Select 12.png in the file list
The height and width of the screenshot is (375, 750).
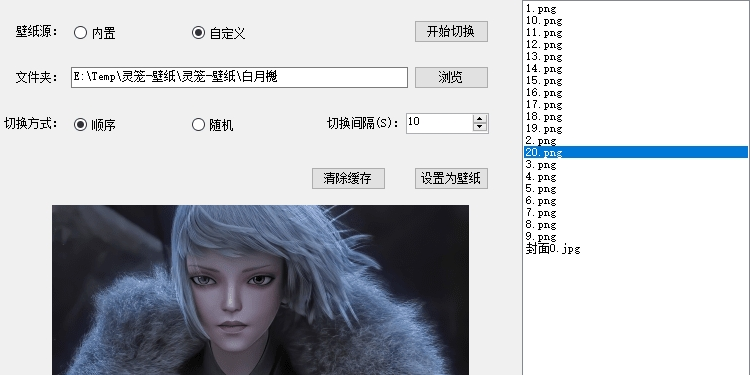coord(636,44)
